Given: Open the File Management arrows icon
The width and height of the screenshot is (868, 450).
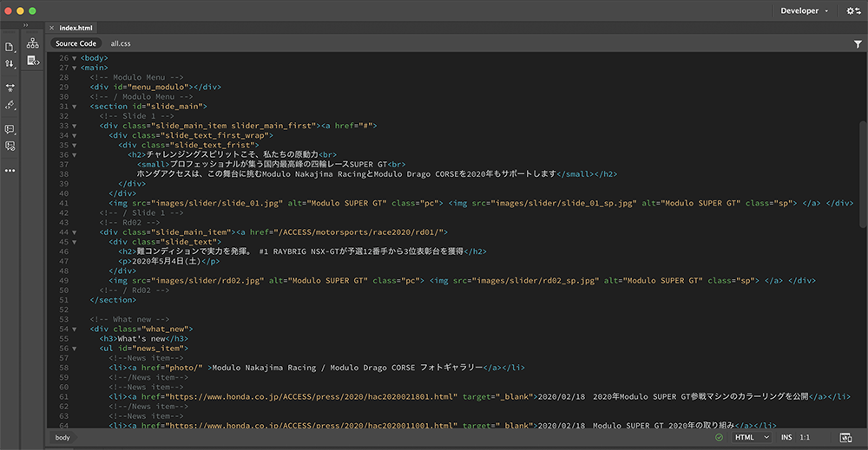Looking at the screenshot, I should coord(10,63).
